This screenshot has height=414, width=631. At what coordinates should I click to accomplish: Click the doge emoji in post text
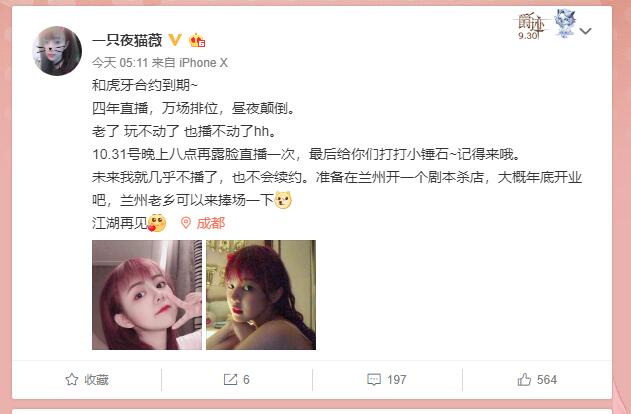[283, 200]
